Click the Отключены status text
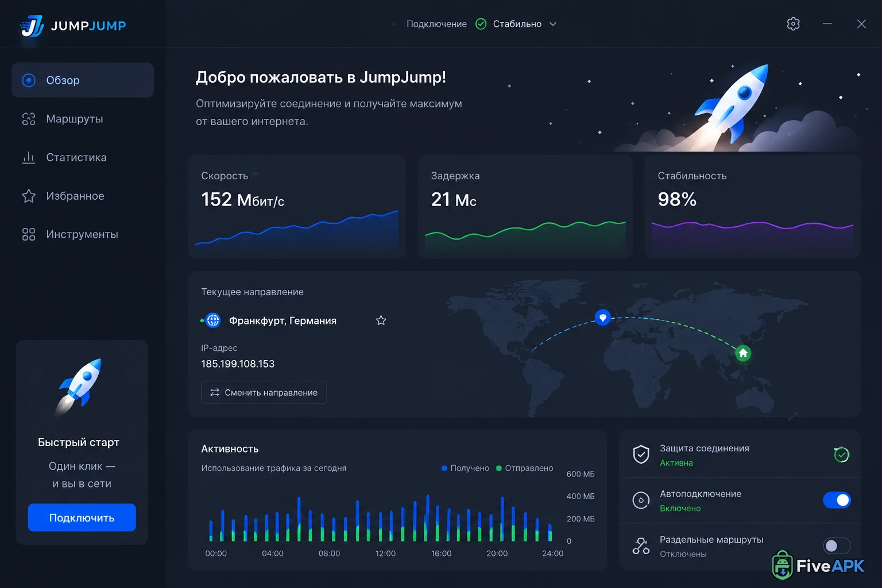882x588 pixels. pos(683,554)
